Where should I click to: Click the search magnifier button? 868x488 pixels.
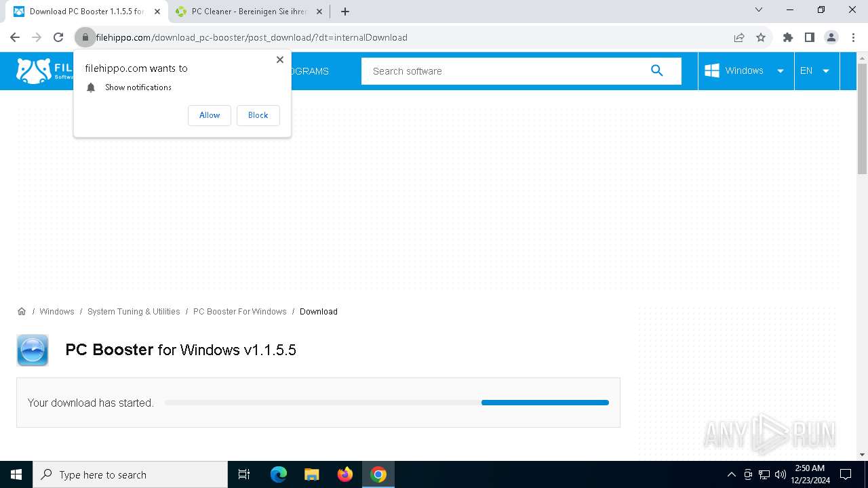click(x=656, y=70)
